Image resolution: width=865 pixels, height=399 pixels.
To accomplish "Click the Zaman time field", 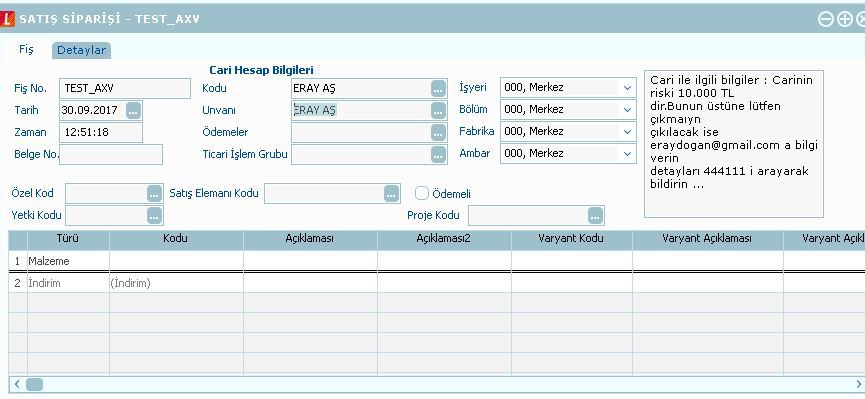I will coord(101,132).
